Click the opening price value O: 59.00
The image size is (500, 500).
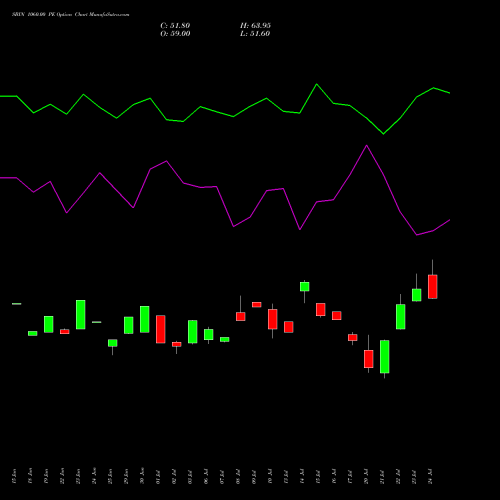click(x=175, y=34)
